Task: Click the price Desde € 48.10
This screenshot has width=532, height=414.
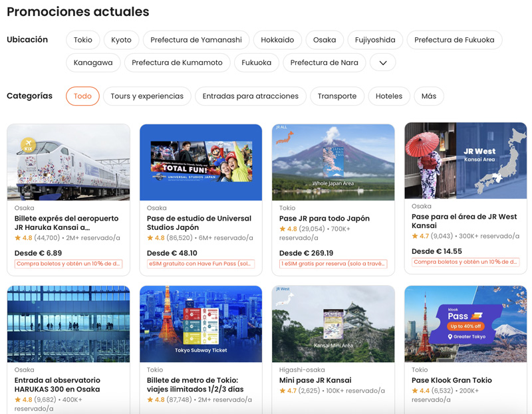Action: pos(172,253)
